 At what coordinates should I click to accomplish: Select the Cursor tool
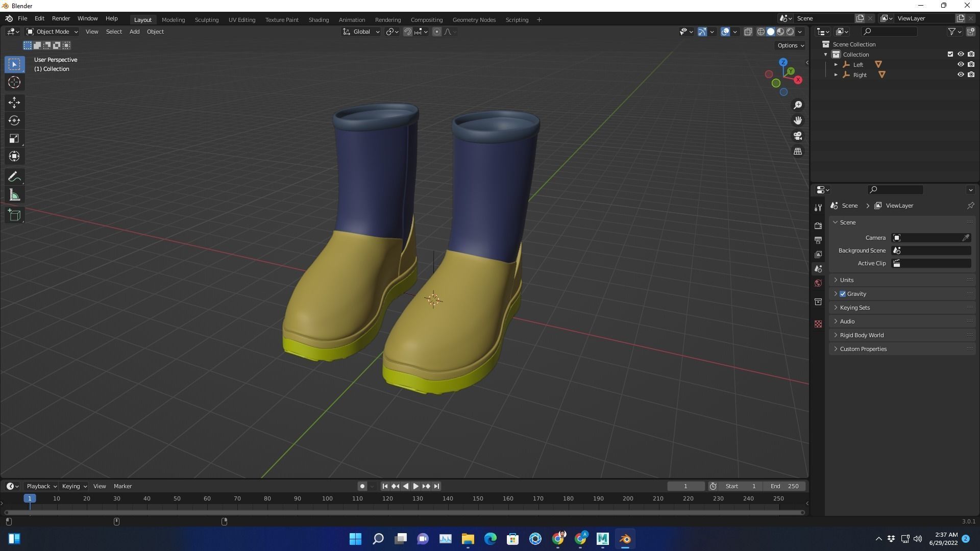coord(14,82)
